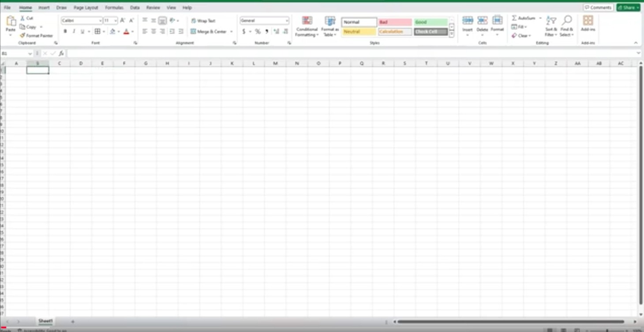The image size is (644, 332).
Task: Toggle middle vertical alignment
Action: pos(154,21)
